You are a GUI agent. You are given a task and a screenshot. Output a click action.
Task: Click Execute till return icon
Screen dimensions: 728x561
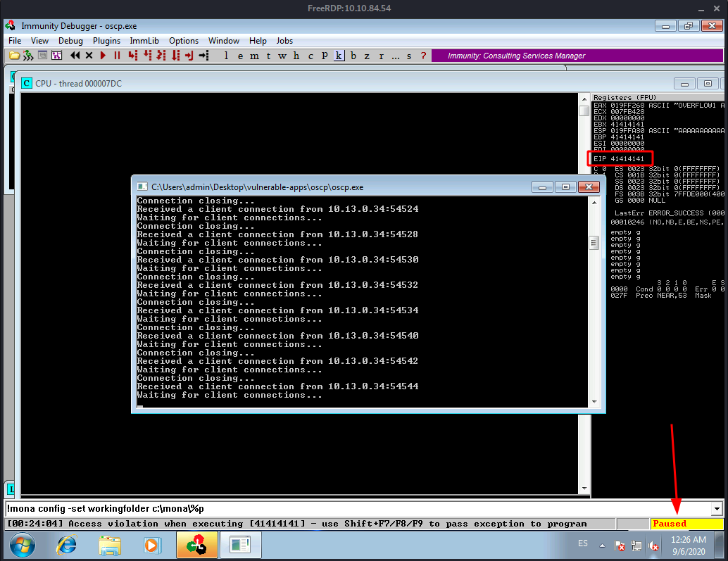[189, 56]
